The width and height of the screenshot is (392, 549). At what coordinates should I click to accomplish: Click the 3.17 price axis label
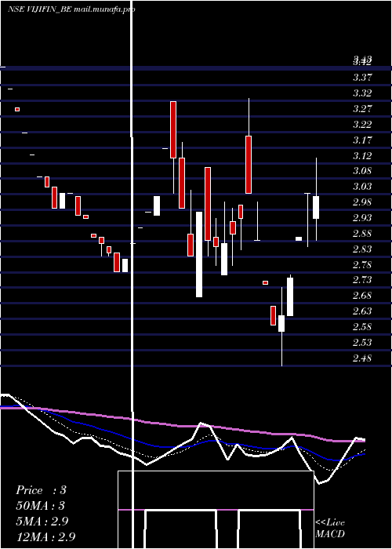[362, 140]
